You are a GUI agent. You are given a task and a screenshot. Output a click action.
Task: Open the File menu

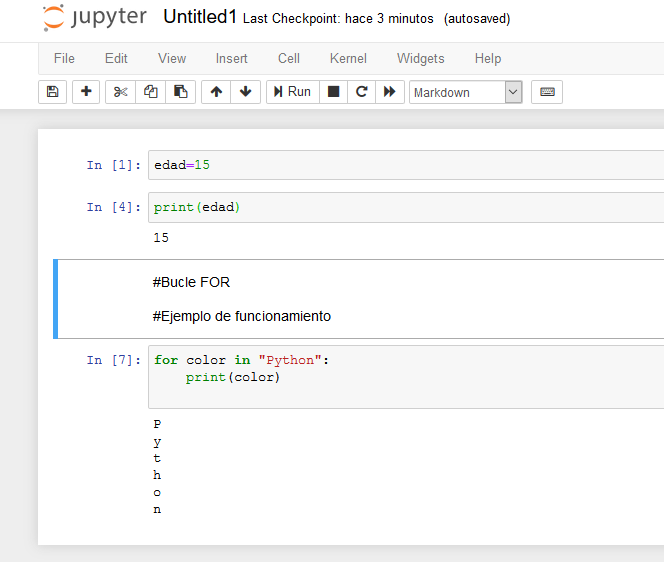click(x=64, y=58)
